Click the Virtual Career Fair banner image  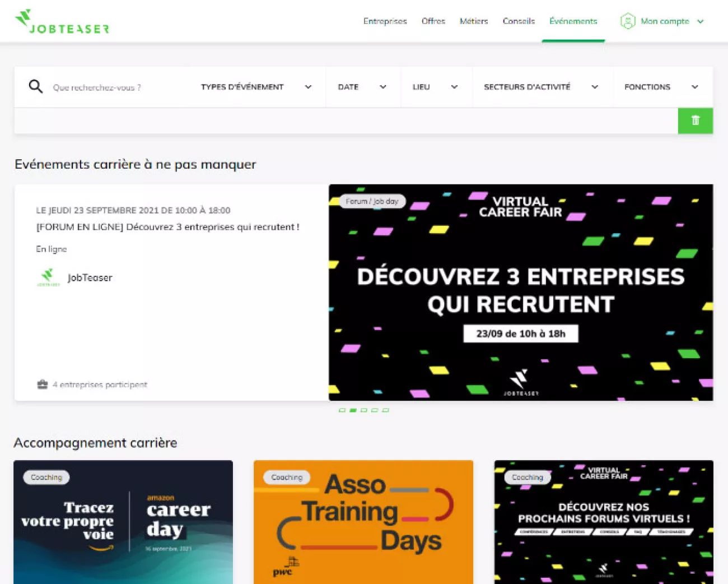coord(521,293)
